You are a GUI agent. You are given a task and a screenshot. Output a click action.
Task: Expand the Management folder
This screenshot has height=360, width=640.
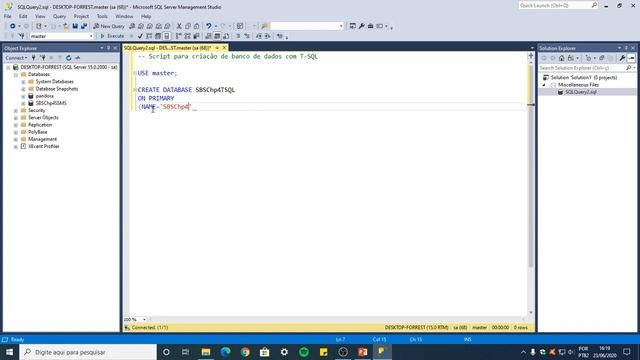coord(16,140)
